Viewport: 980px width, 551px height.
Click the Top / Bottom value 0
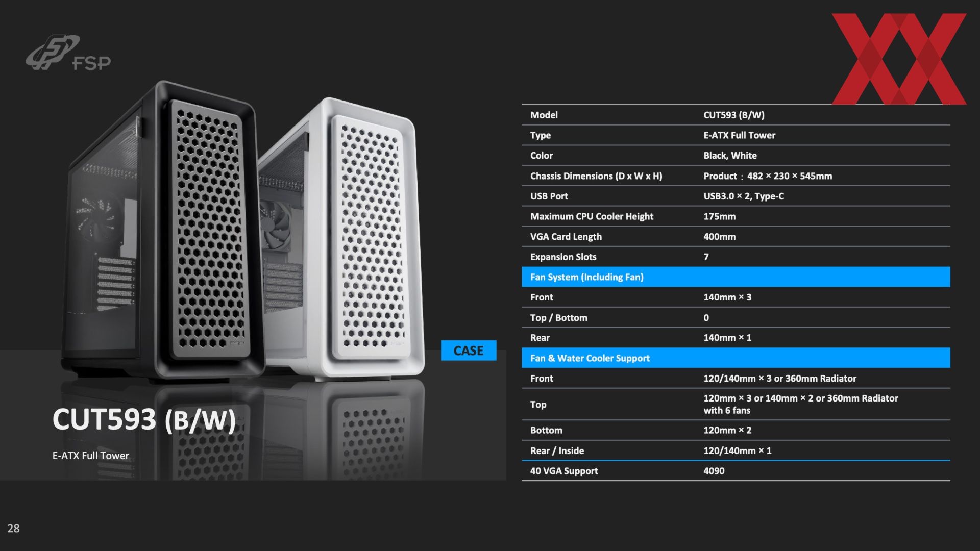click(x=706, y=318)
